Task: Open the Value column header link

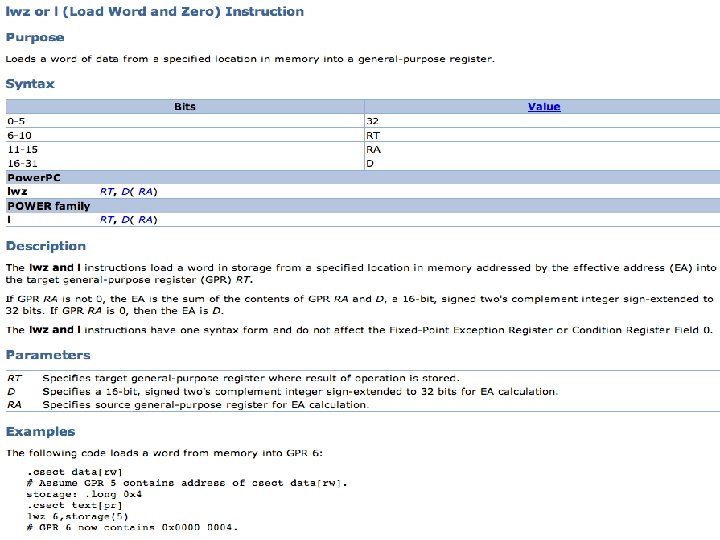Action: click(544, 107)
